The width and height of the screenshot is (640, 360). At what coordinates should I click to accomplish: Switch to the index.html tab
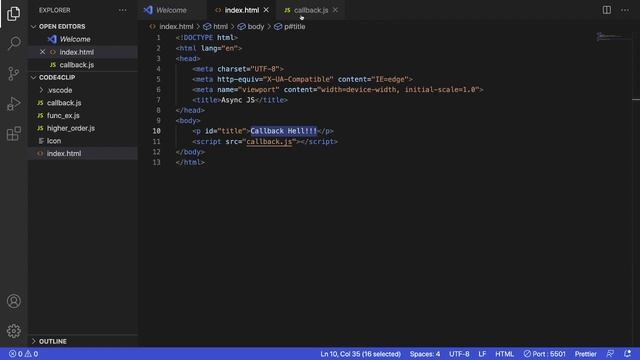click(x=242, y=10)
